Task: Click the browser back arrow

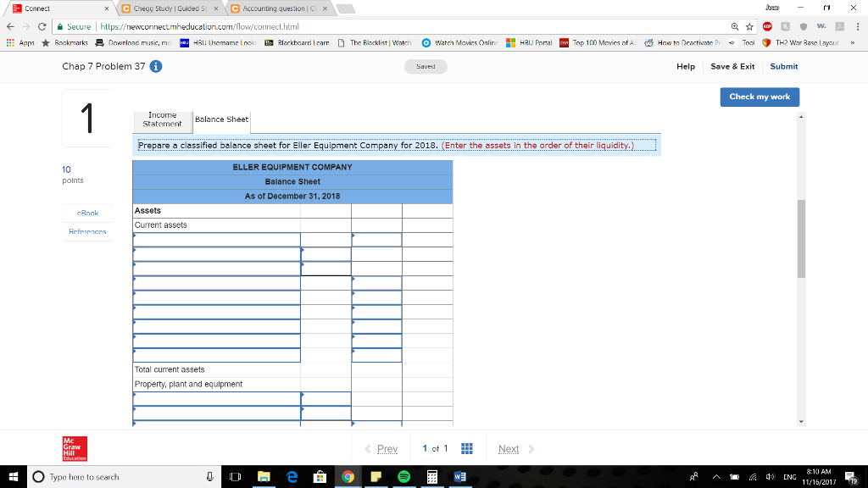Action: coord(10,26)
